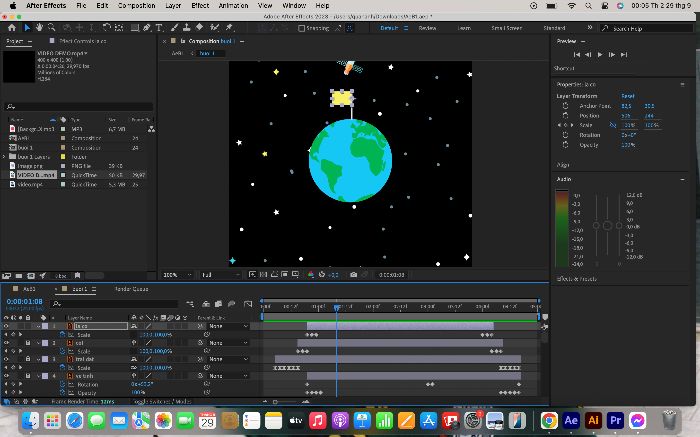The width and height of the screenshot is (700, 437).
Task: Click the current timecode 0:00:01:08
Action: [25, 302]
